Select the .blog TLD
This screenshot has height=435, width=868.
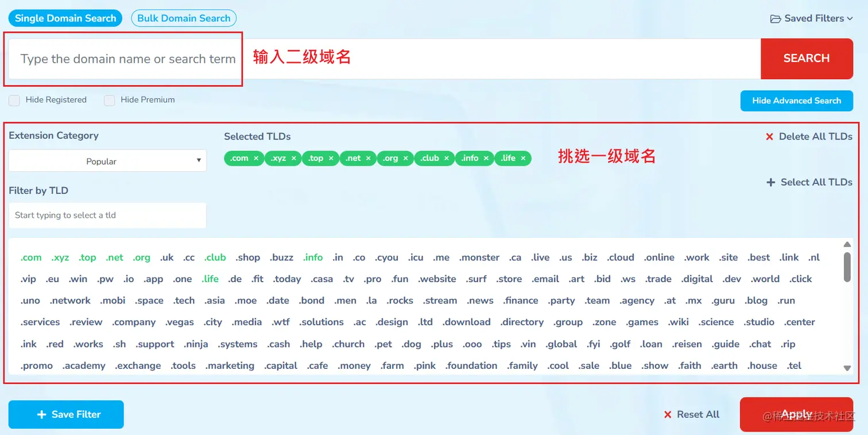pyautogui.click(x=756, y=301)
